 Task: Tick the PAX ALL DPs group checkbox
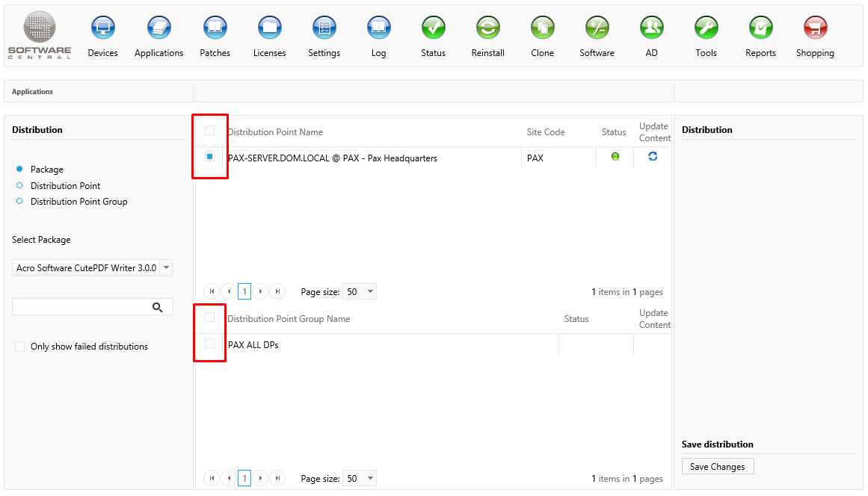click(210, 344)
